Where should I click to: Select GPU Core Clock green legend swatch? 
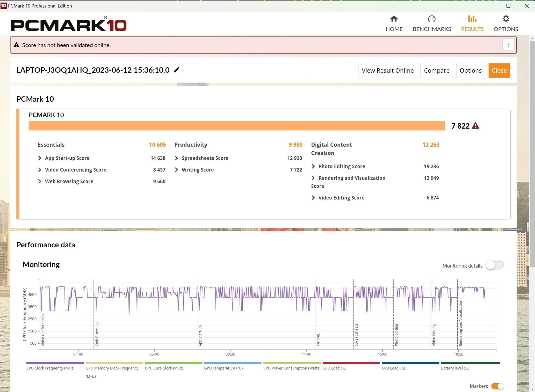click(x=173, y=363)
